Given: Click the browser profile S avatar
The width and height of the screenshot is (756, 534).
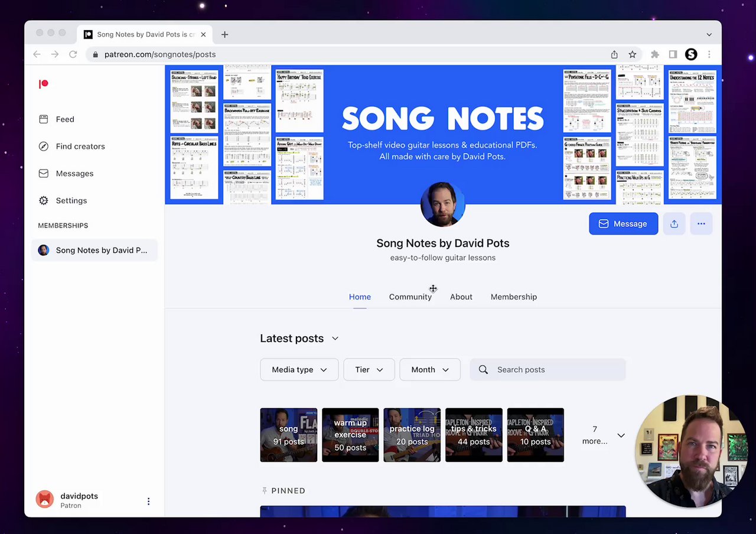Looking at the screenshot, I should click(691, 54).
